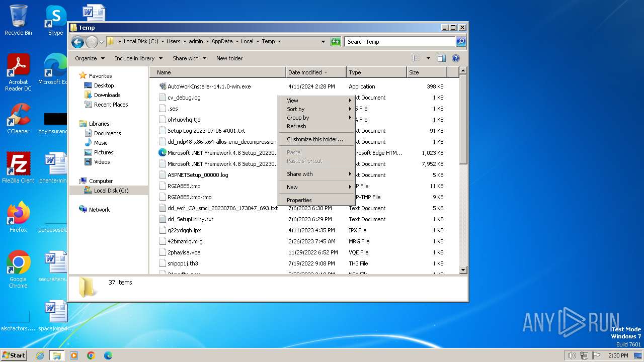Screen dimensions: 644x362
Task: Sort by the Size column header
Action: pyautogui.click(x=427, y=72)
